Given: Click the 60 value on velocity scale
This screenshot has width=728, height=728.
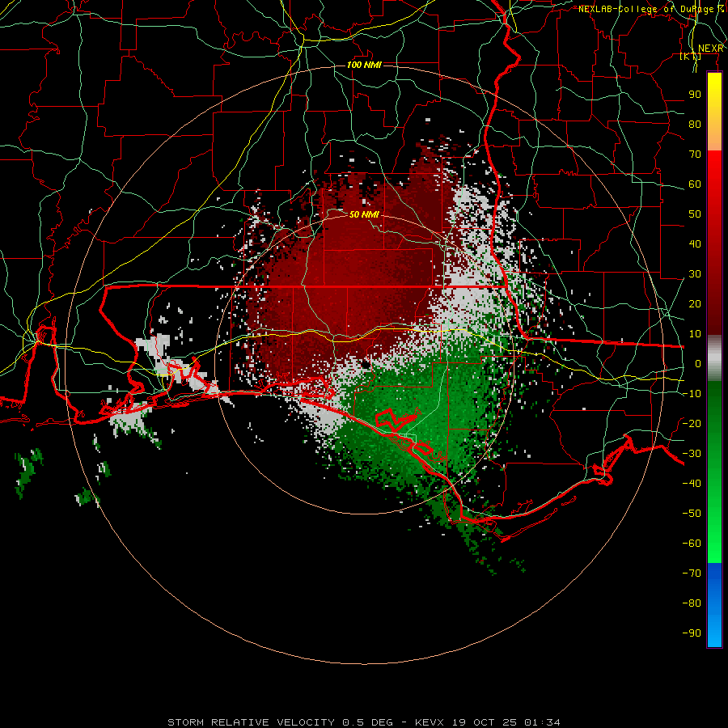Looking at the screenshot, I should pos(695,184).
